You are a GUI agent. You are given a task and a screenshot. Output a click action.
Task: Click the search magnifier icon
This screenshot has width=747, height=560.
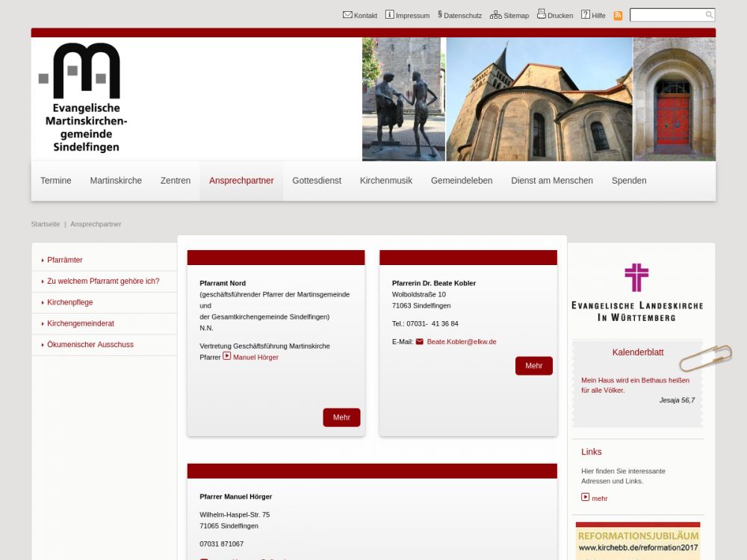(709, 15)
